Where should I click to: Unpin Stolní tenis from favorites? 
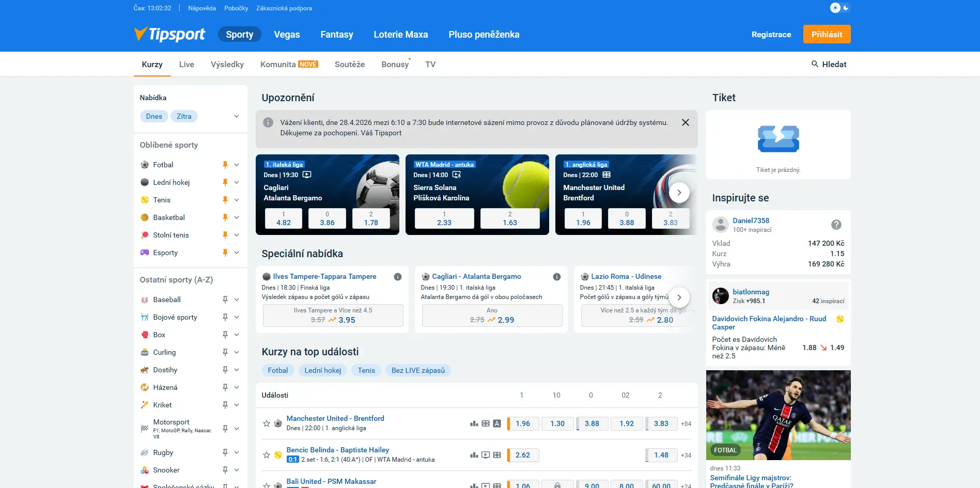click(x=225, y=235)
